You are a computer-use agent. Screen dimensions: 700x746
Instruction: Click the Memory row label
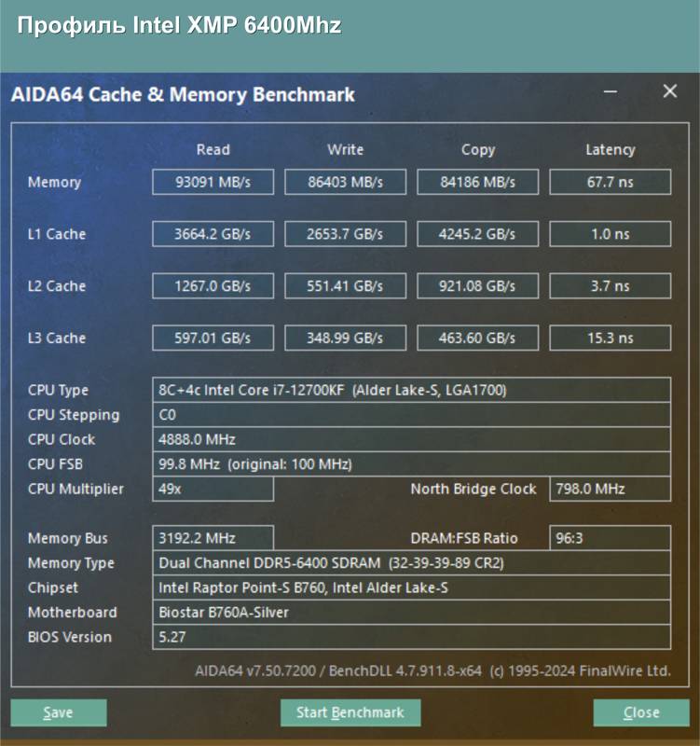click(x=54, y=182)
